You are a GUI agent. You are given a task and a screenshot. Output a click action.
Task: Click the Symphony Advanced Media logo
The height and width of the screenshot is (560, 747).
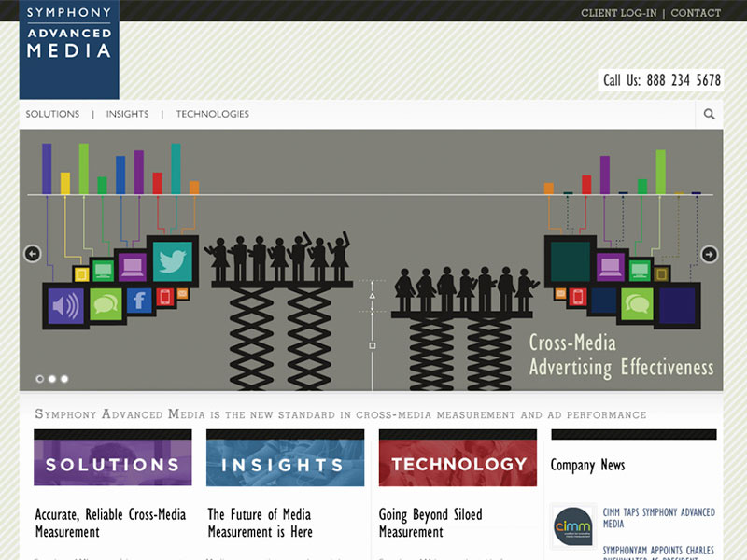[x=69, y=49]
